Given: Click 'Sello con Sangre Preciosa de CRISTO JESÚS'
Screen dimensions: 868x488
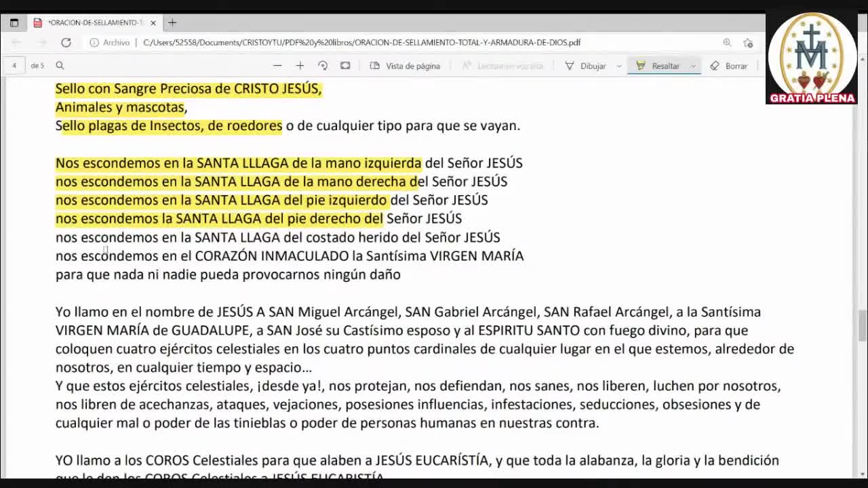Looking at the screenshot, I should (x=189, y=89).
